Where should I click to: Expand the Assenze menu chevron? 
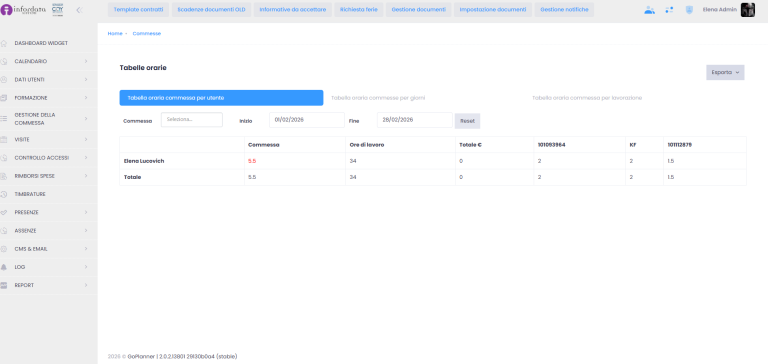click(86, 230)
